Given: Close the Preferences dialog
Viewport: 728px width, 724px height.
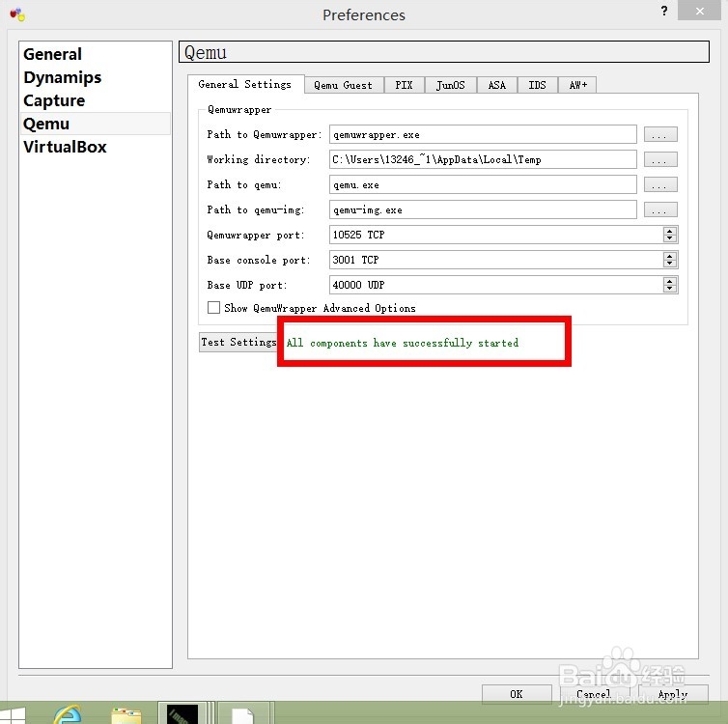Looking at the screenshot, I should click(x=699, y=11).
